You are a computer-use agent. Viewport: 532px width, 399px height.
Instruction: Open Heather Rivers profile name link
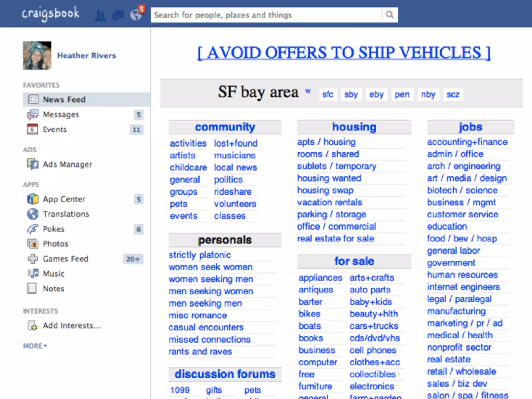pyautogui.click(x=87, y=55)
